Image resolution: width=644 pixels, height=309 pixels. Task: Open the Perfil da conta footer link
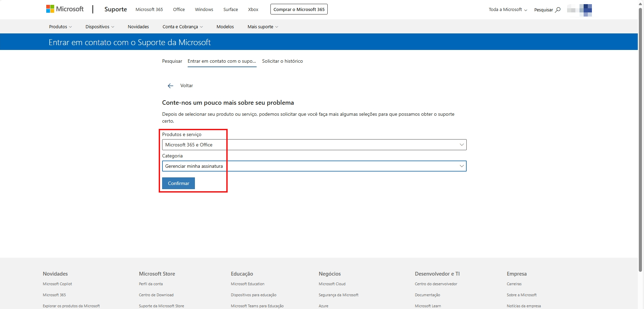tap(151, 284)
